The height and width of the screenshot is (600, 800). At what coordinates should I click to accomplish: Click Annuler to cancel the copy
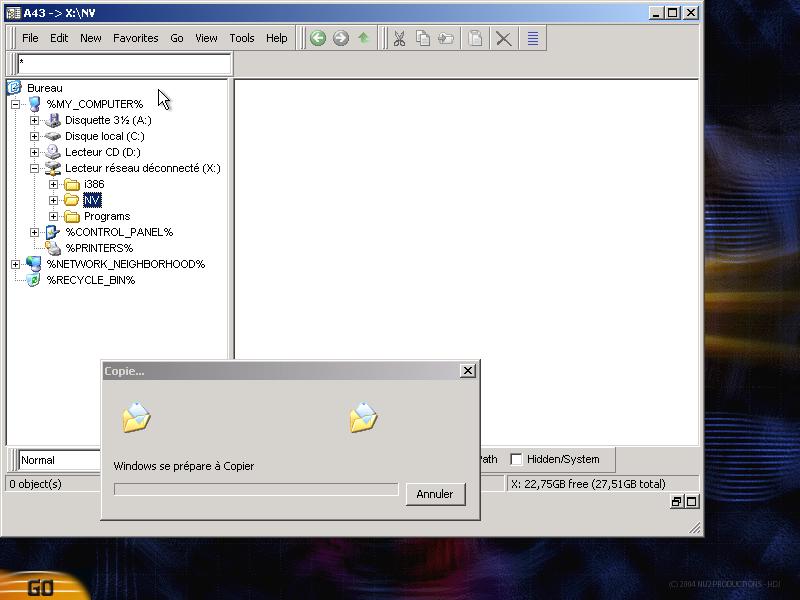pyautogui.click(x=435, y=494)
